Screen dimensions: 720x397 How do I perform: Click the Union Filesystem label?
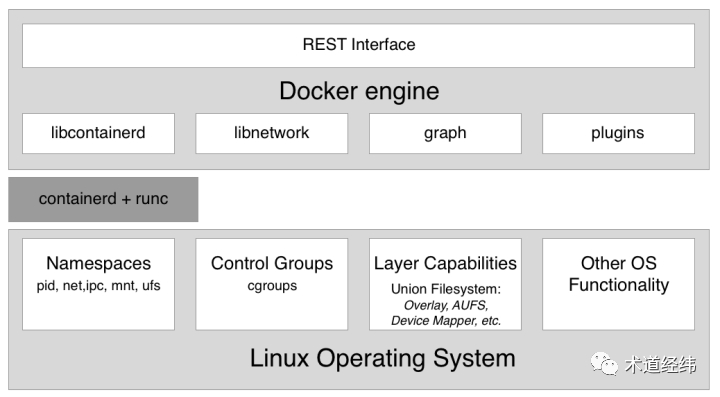click(x=446, y=289)
